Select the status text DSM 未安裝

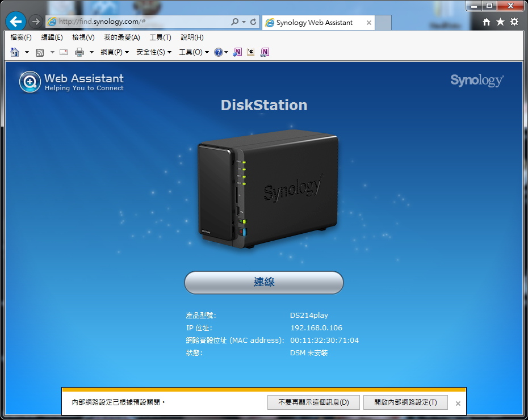tap(309, 352)
